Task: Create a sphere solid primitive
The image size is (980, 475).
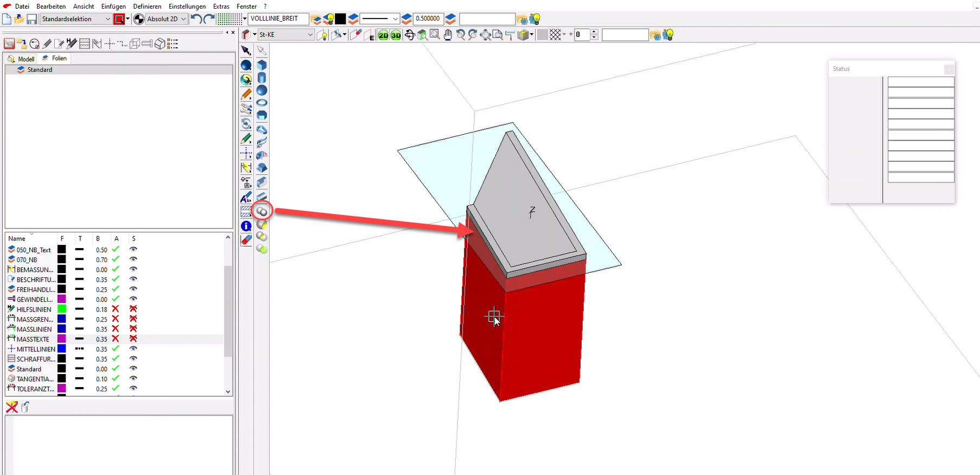Action: (262, 90)
